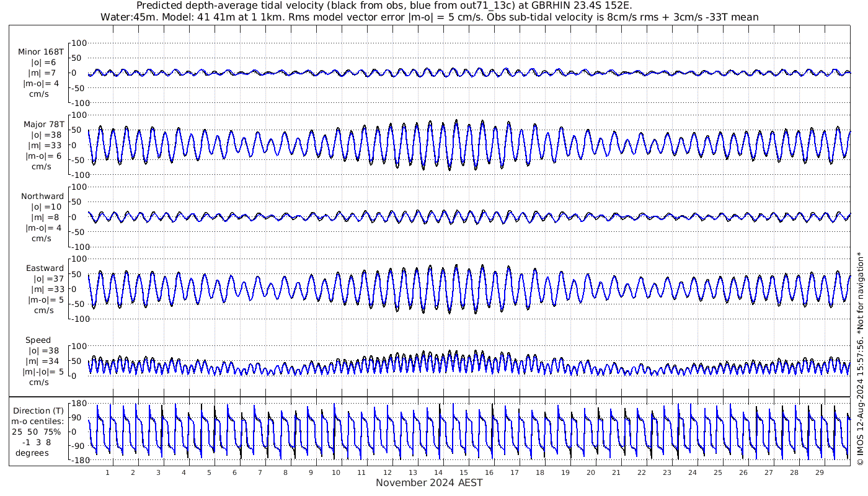Viewport: 868px width, 496px height.
Task: Click the day '29' x-axis tick label
Action: click(x=819, y=472)
